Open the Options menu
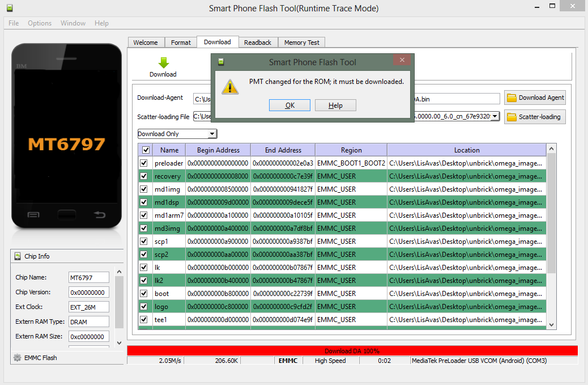 [40, 23]
